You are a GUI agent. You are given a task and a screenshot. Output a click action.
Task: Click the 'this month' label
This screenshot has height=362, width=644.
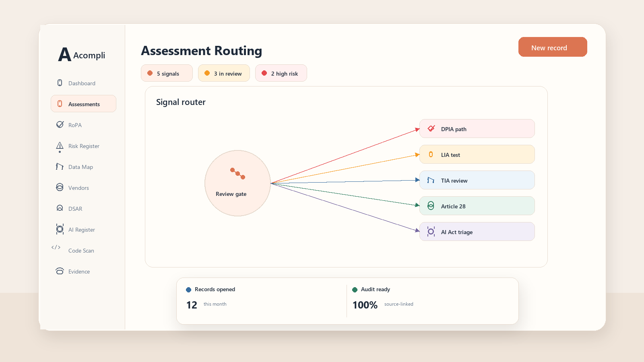215,304
